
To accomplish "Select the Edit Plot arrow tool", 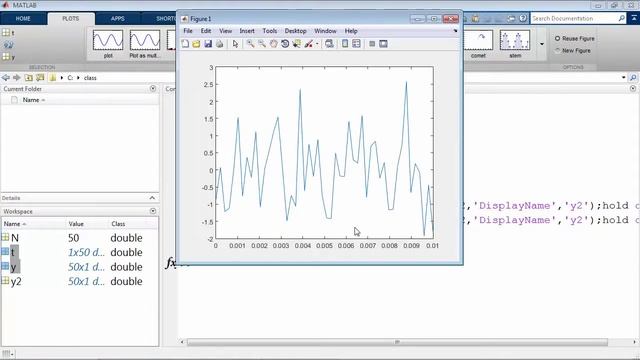I will pyautogui.click(x=235, y=44).
